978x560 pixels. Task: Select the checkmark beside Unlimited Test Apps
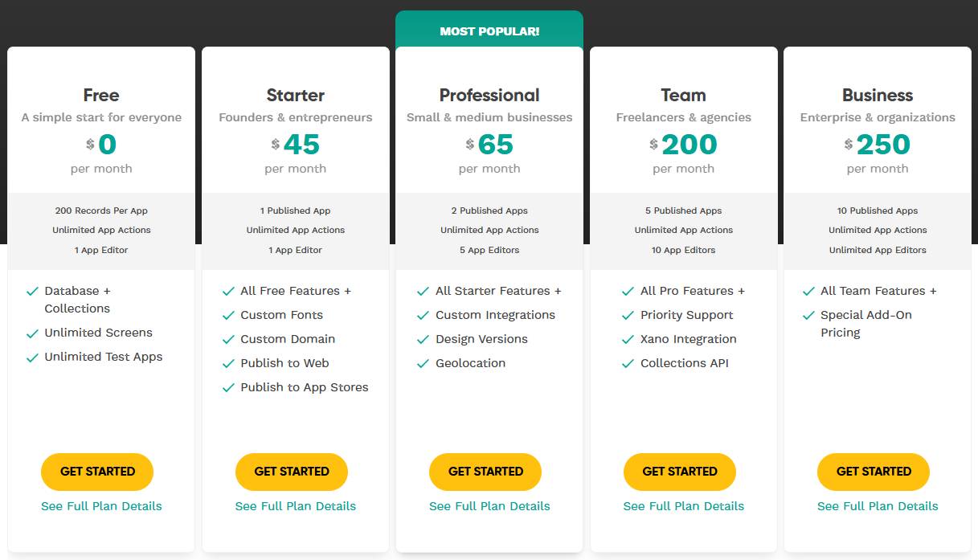34,357
